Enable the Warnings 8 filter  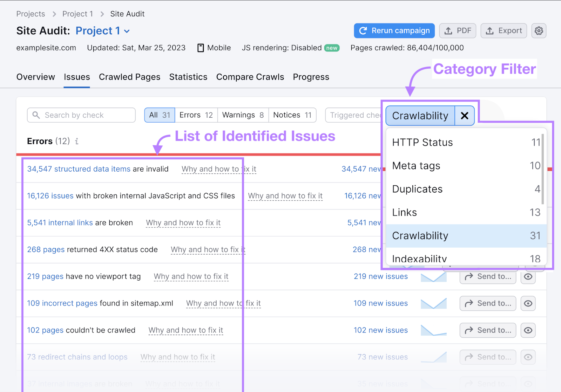pyautogui.click(x=243, y=115)
